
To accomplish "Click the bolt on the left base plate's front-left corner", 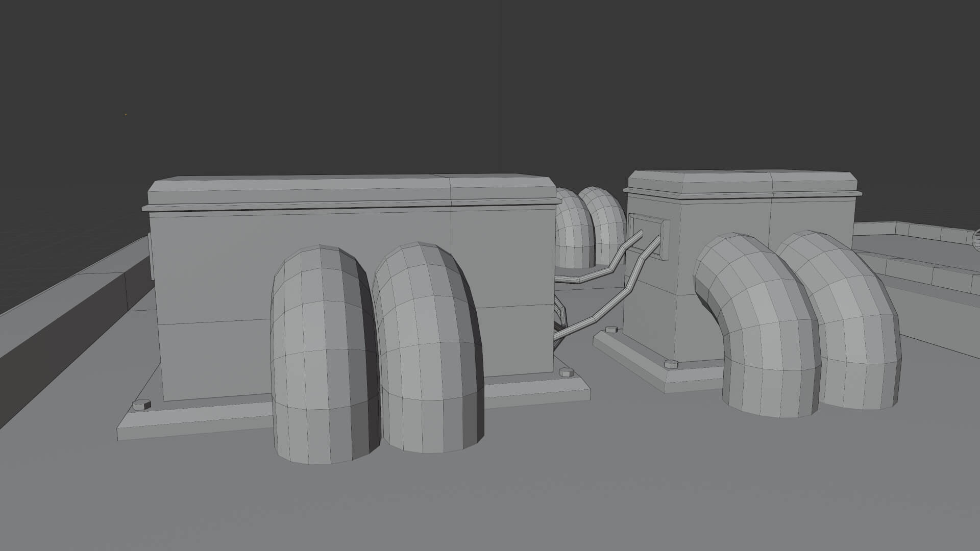I will pyautogui.click(x=141, y=405).
